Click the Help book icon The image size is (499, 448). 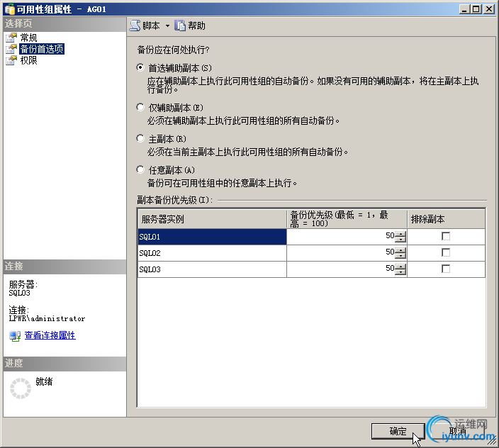click(180, 26)
